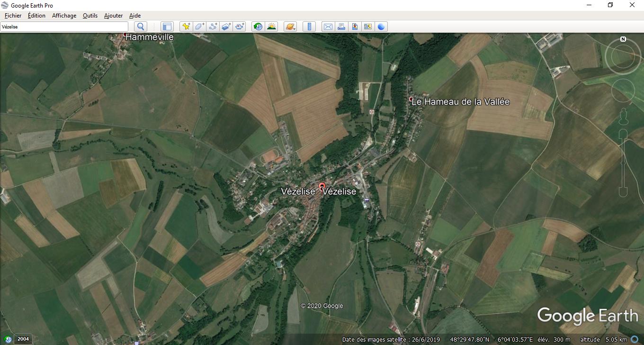Image resolution: width=644 pixels, height=345 pixels.
Task: Click the search field containing Vézelise
Action: coord(64,27)
